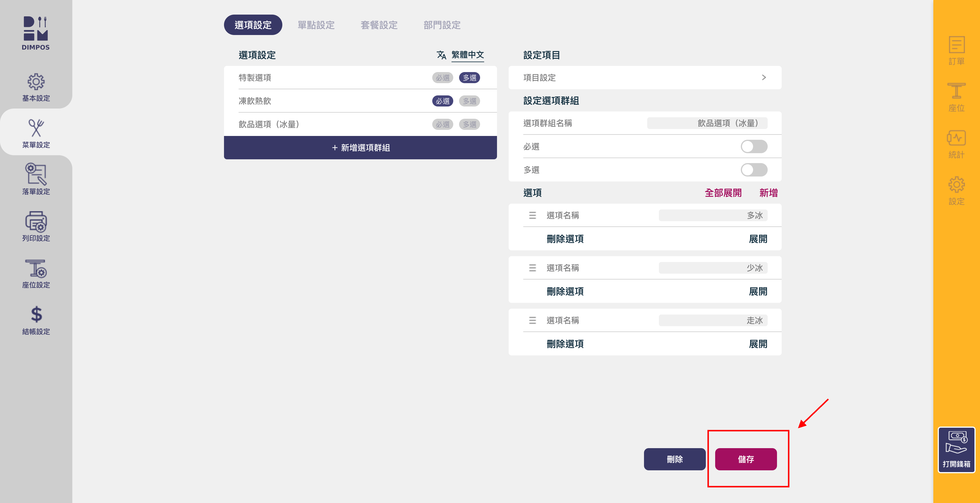Image resolution: width=980 pixels, height=503 pixels.
Task: Toggle the 必選 switch on
Action: coord(754,146)
